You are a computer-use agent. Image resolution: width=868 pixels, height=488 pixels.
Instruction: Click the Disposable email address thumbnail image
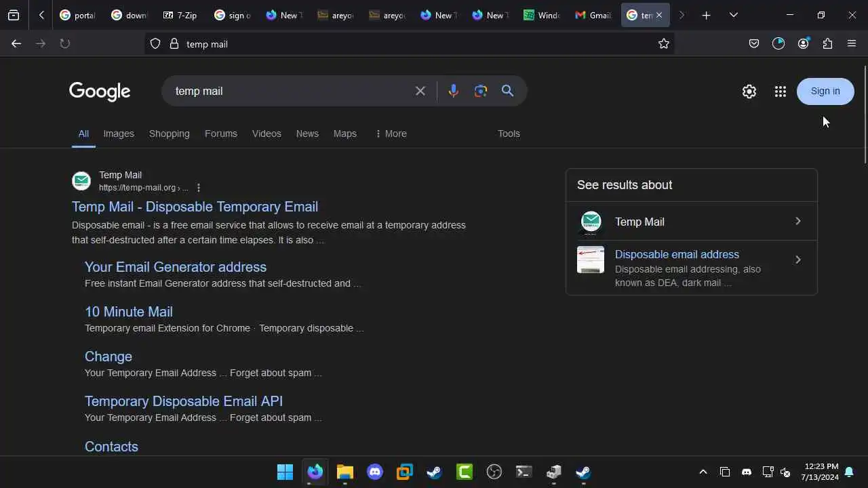pyautogui.click(x=591, y=260)
